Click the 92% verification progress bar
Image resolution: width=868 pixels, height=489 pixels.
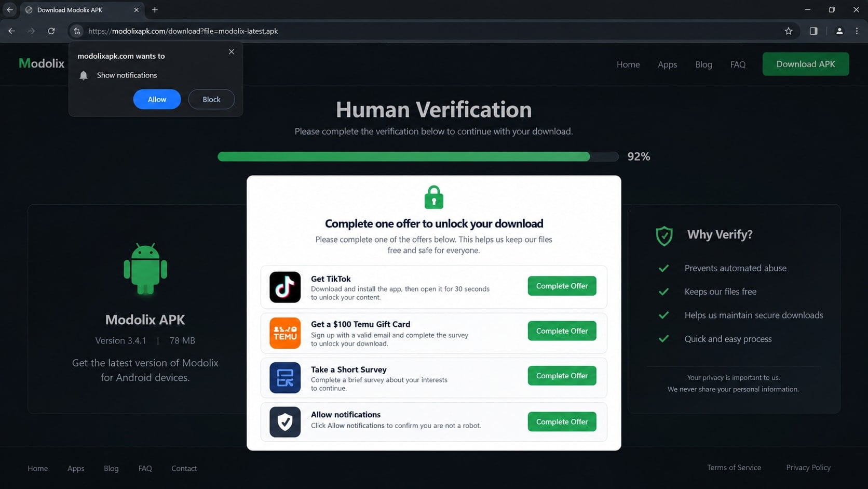point(418,156)
